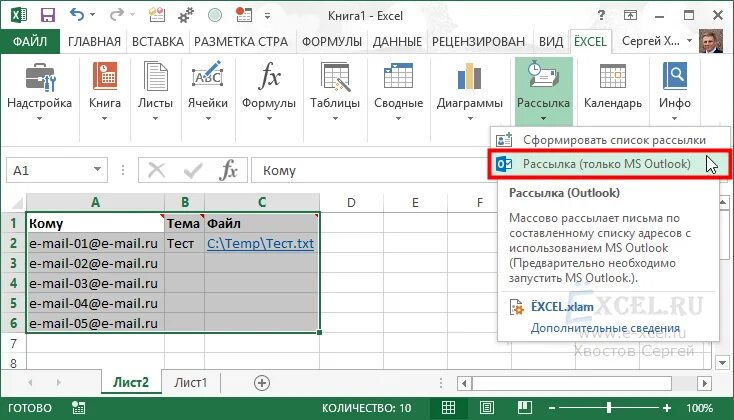Click the gears icon in quick access toolbar
Viewport: 734px width, 420px height.
(186, 15)
